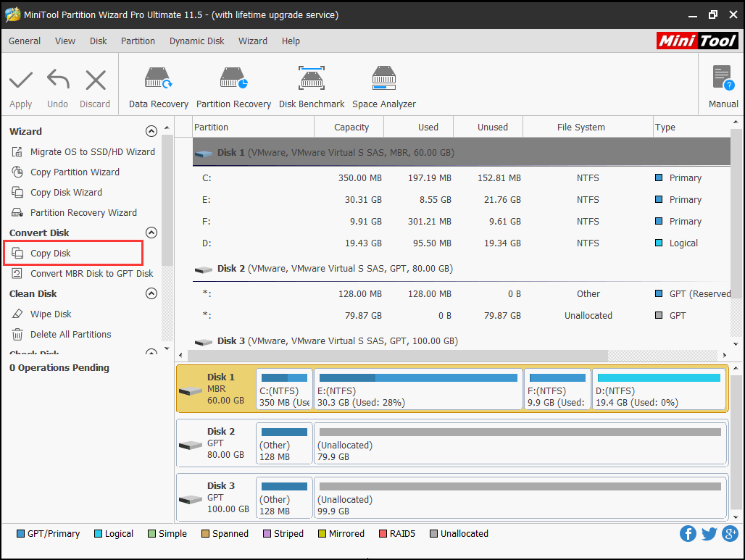This screenshot has width=745, height=560.
Task: Click Convert MBR Disk to GPT icon
Action: (x=17, y=274)
